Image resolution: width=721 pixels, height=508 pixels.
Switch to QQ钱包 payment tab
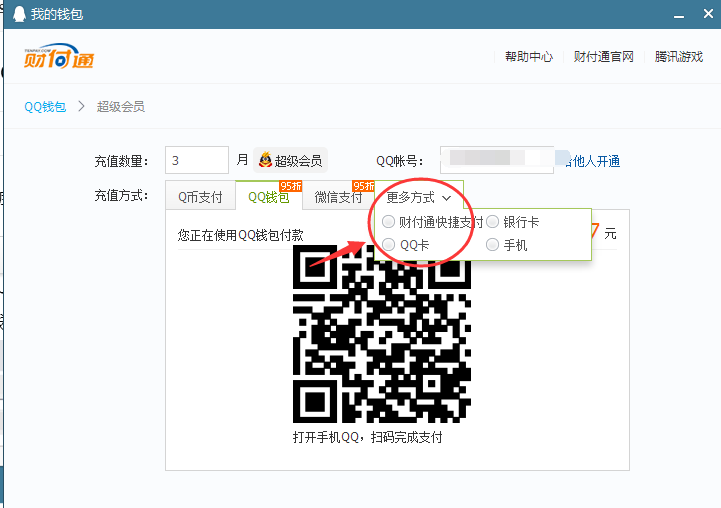tap(269, 196)
